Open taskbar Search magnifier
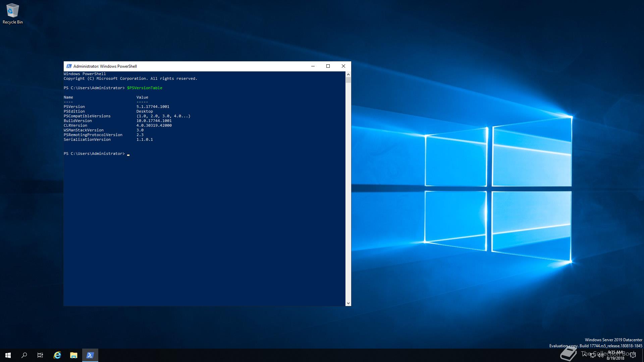 (24, 355)
